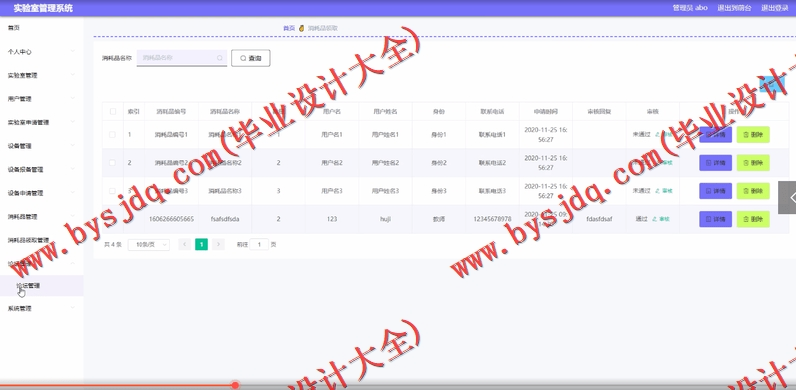Image resolution: width=796 pixels, height=390 pixels.
Task: Click the grey side panel arrow tab
Action: click(787, 198)
